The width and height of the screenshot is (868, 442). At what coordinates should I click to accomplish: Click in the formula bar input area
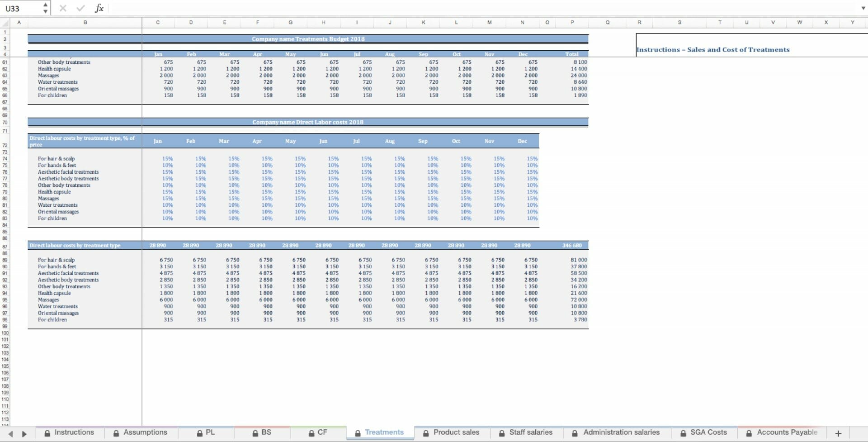pyautogui.click(x=484, y=8)
